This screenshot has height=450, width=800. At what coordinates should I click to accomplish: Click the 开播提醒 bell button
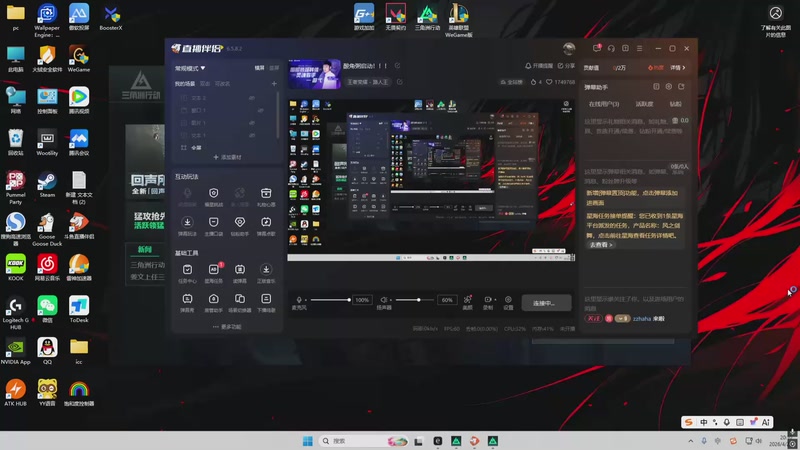coord(539,66)
